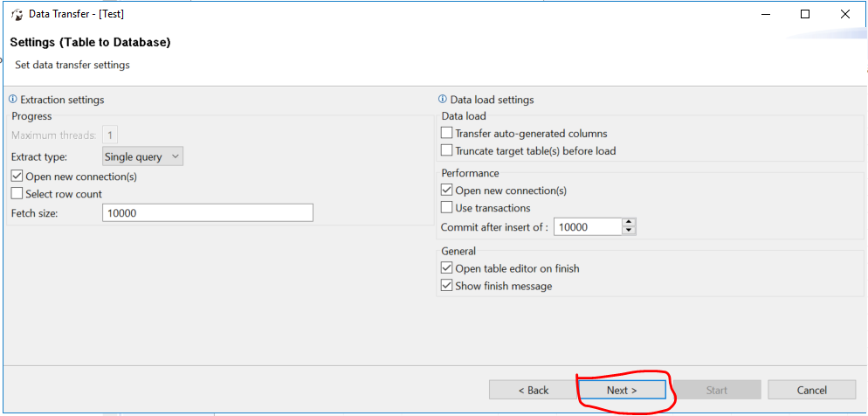Check Truncate target table(s) before load
868x416 pixels.
(447, 150)
